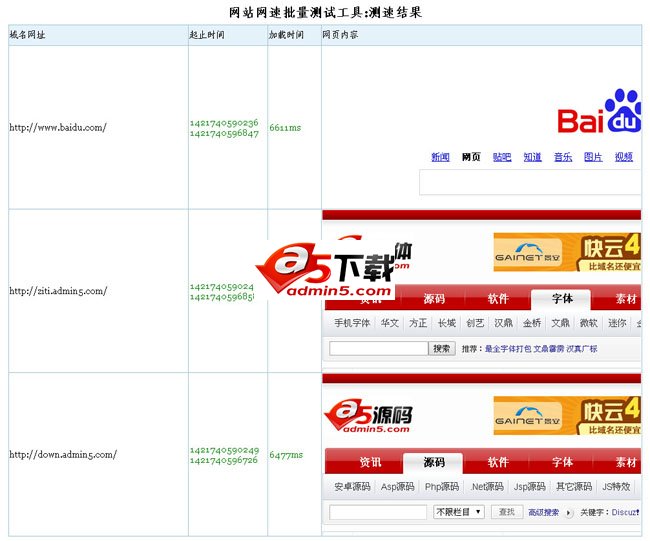Select the http://ziti.admin5.com/ URL text
This screenshot has height=541, width=650.
58,291
